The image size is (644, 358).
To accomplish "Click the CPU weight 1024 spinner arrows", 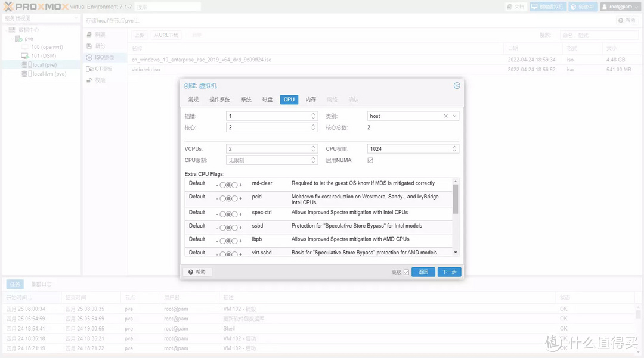I will [x=454, y=149].
